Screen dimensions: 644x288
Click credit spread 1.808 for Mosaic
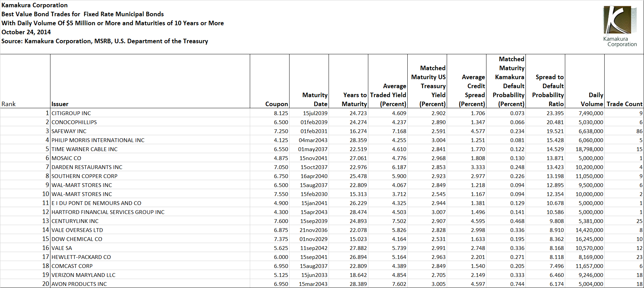478,158
